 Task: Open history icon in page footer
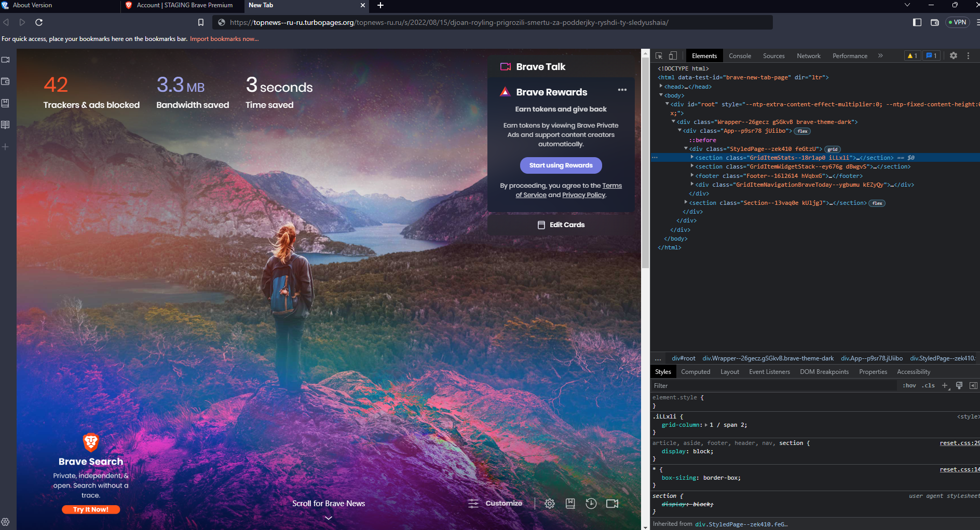tap(591, 504)
